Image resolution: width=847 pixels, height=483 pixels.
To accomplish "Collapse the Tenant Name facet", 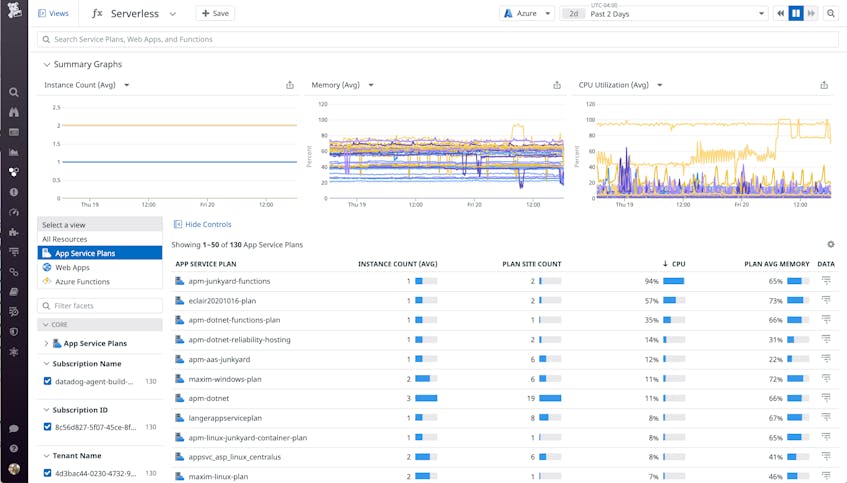I will pyautogui.click(x=46, y=456).
